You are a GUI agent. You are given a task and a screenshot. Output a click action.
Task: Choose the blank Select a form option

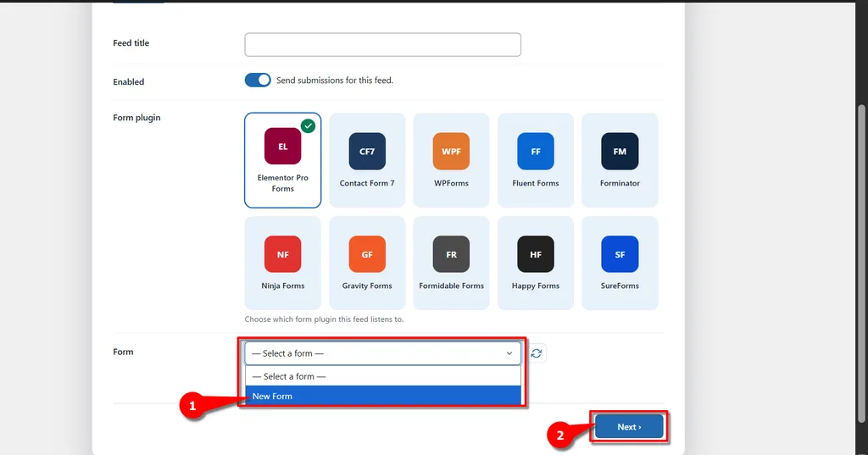coord(383,376)
